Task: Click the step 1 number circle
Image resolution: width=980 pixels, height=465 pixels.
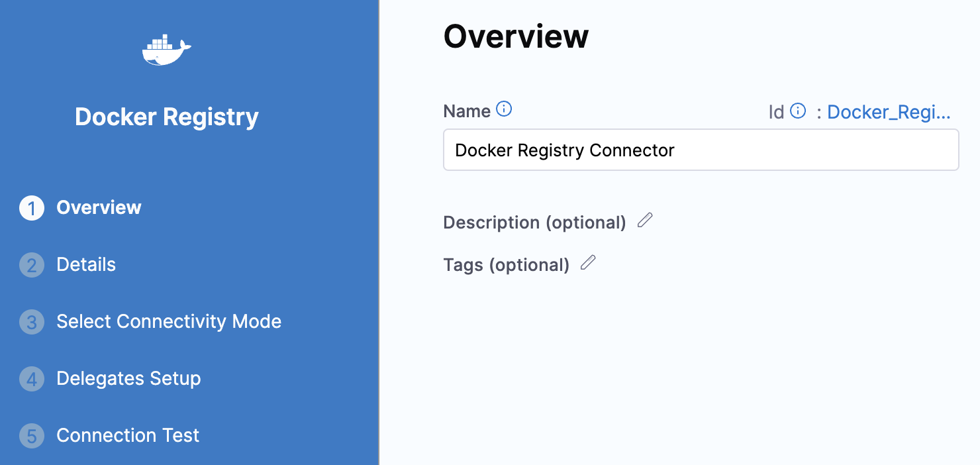Action: pos(32,208)
